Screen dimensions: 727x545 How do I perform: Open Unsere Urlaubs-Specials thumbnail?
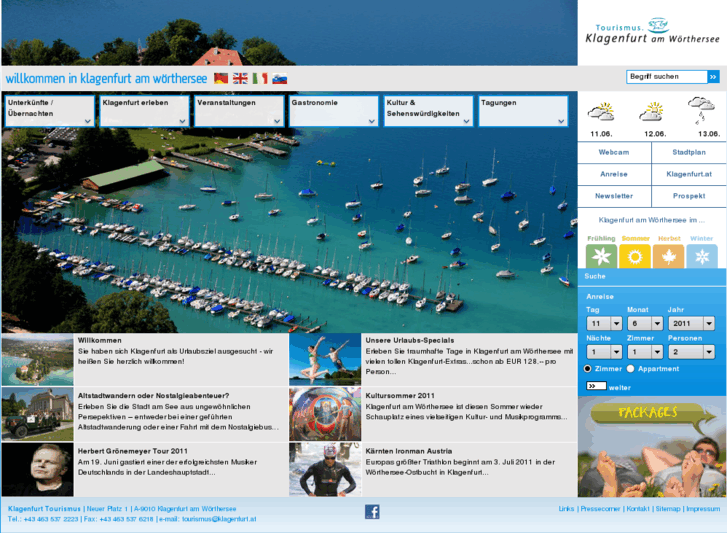coord(325,359)
